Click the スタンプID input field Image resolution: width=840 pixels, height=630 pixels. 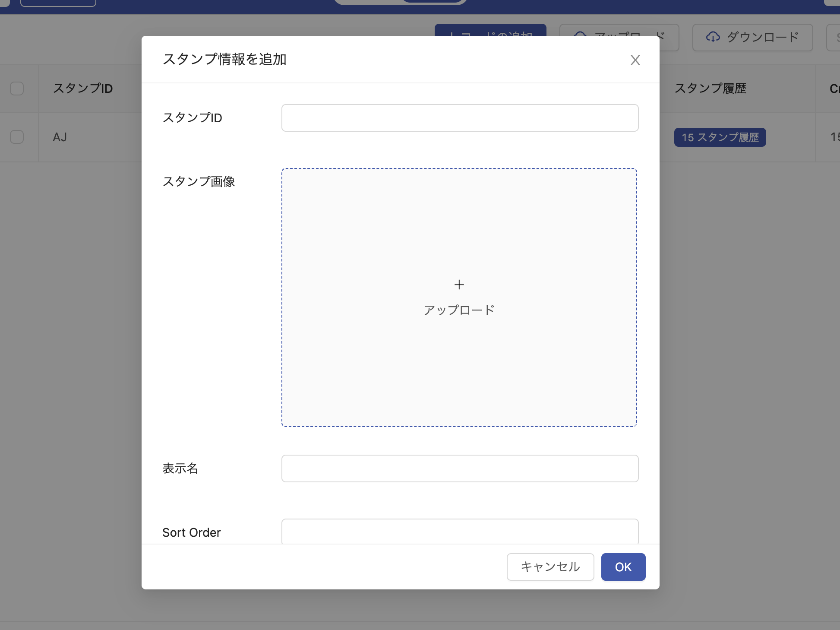(460, 118)
